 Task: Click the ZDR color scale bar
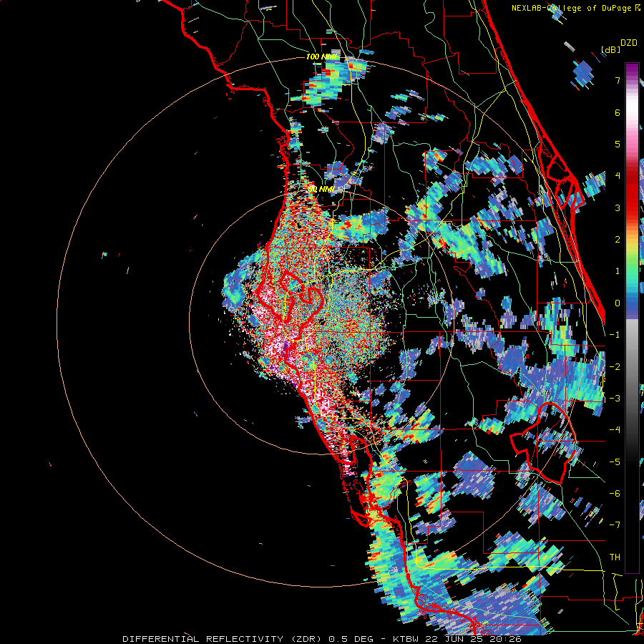click(632, 318)
